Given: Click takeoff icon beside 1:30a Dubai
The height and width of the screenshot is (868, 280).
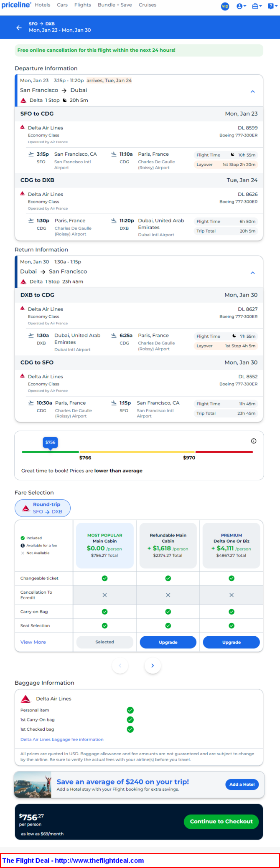Looking at the screenshot, I should (x=31, y=335).
